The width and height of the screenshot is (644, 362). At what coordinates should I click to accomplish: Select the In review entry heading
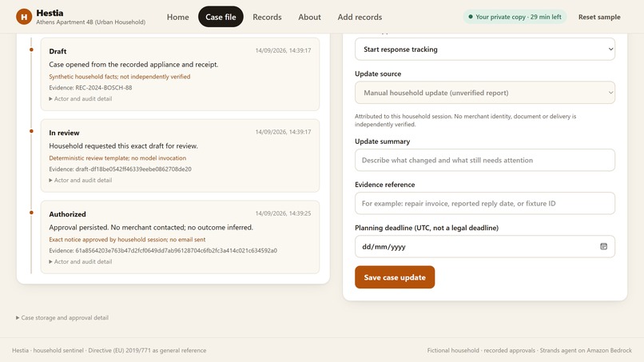click(x=64, y=133)
